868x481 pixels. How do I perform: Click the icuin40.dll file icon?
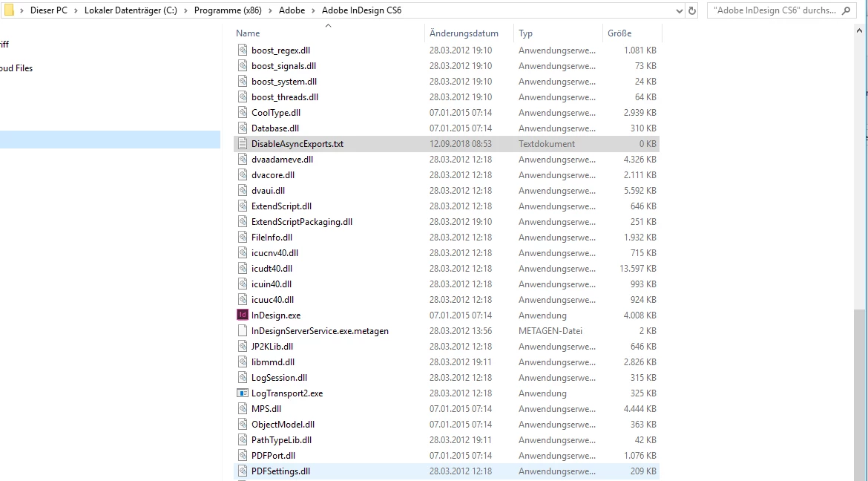(243, 284)
